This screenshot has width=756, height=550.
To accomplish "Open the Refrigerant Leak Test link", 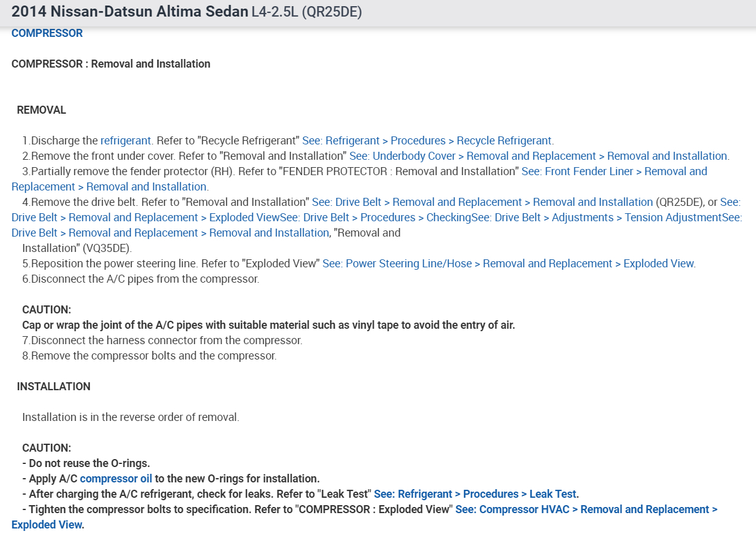I will point(475,494).
